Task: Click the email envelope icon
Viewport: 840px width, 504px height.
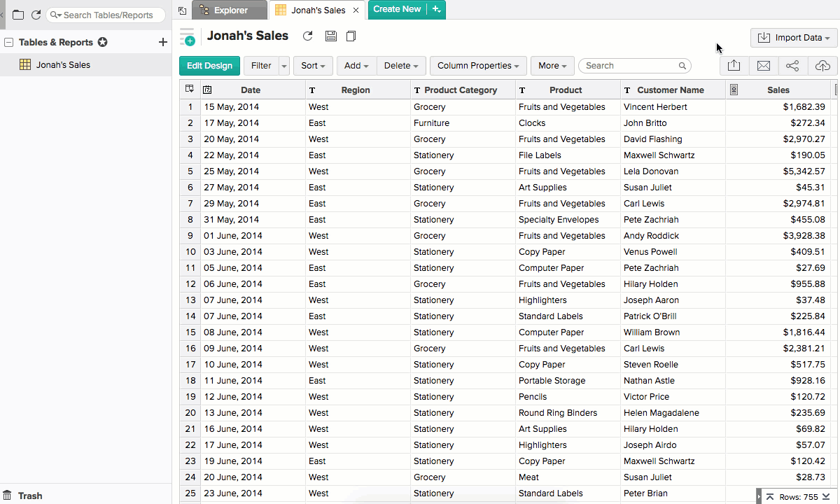Action: pos(764,66)
